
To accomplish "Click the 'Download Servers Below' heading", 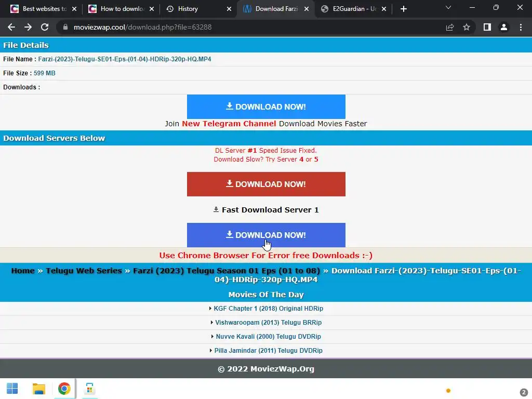I will (x=54, y=138).
